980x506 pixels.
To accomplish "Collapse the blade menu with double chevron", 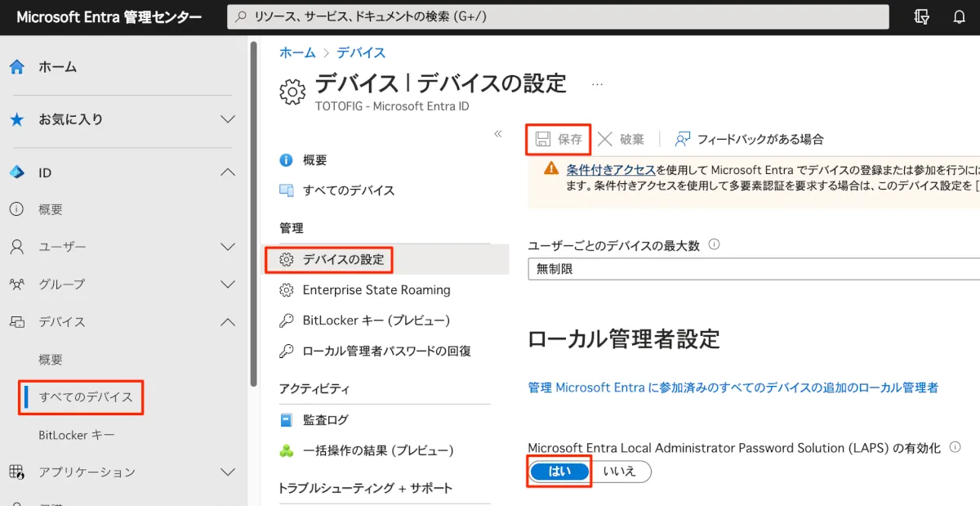I will pyautogui.click(x=498, y=134).
